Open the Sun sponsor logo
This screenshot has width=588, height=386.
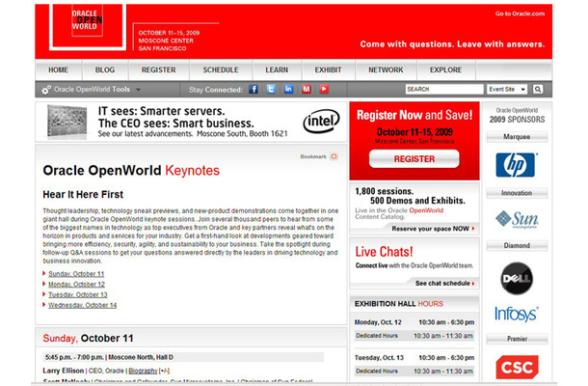[517, 219]
